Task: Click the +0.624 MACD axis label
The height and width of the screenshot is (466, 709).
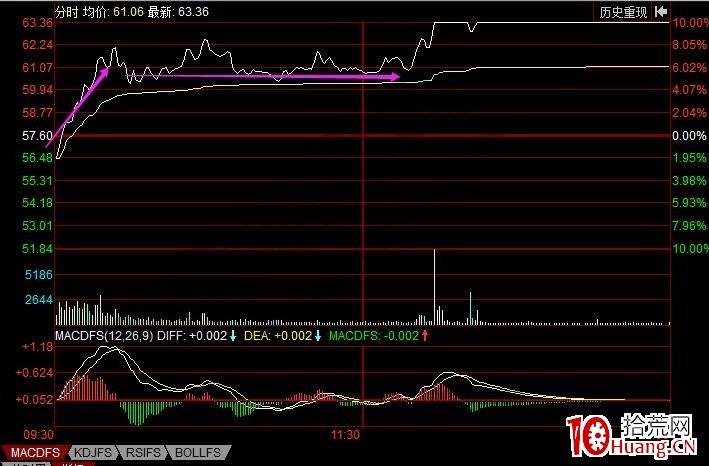Action: (34, 373)
